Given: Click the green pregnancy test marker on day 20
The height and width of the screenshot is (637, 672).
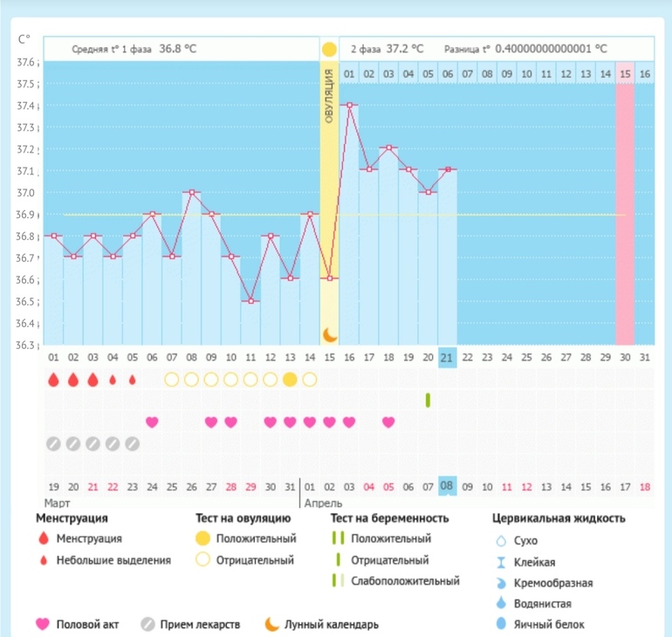Looking at the screenshot, I should (428, 400).
